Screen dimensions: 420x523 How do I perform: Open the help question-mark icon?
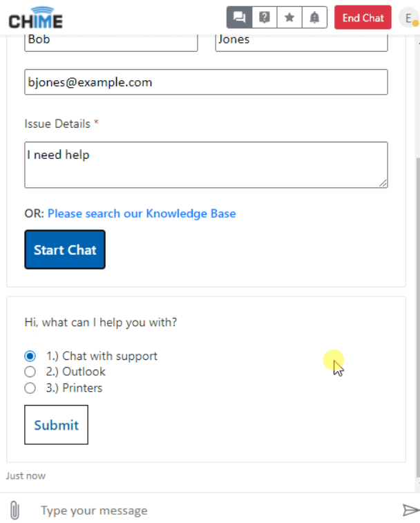click(x=264, y=17)
